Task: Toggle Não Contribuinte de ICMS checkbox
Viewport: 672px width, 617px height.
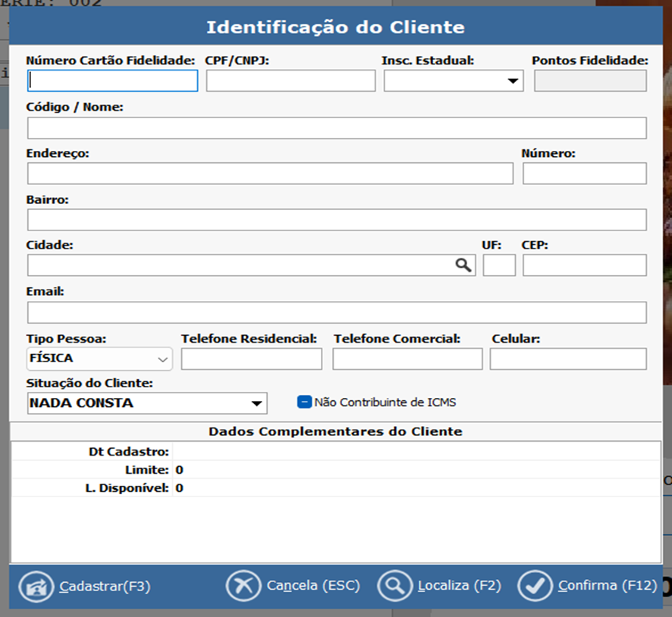Action: [305, 402]
